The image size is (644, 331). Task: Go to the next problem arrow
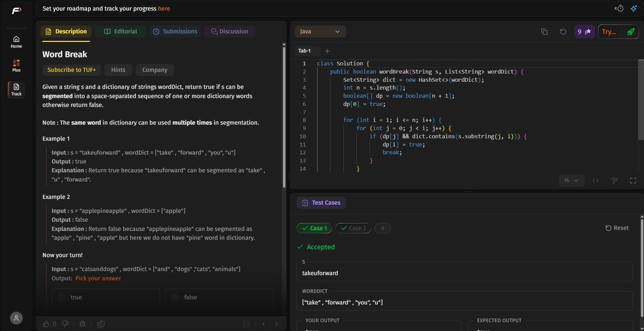click(277, 324)
